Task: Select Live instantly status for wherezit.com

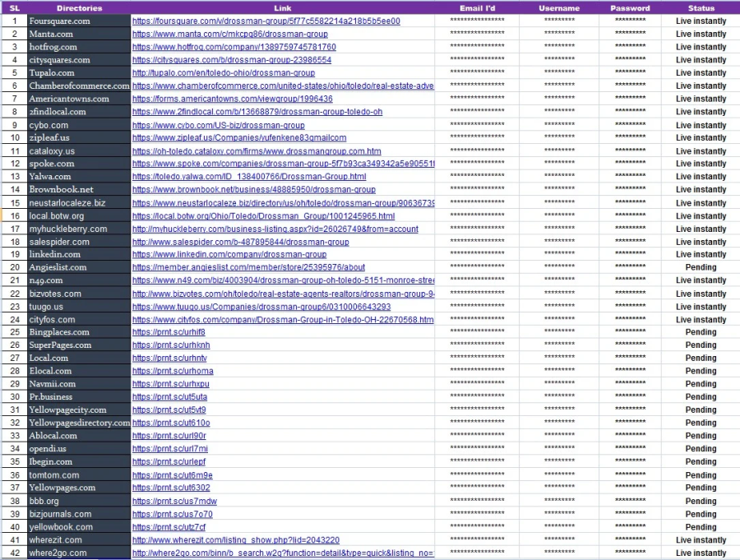Action: coord(701,540)
